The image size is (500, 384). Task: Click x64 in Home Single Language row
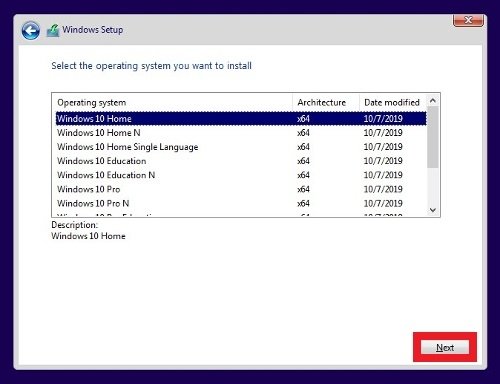click(303, 147)
